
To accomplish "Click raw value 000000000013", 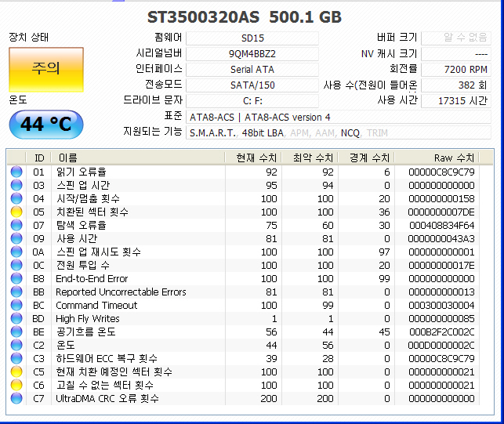I will pyautogui.click(x=441, y=292).
